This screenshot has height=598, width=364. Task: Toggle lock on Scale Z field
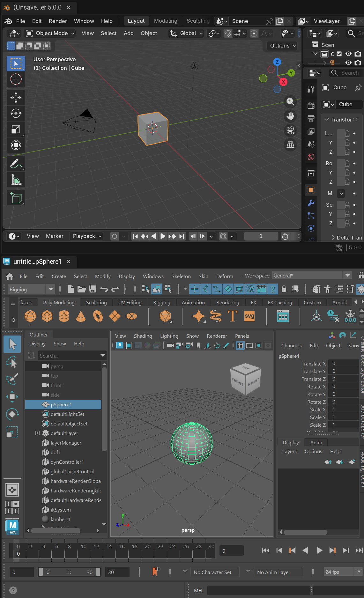click(347, 223)
